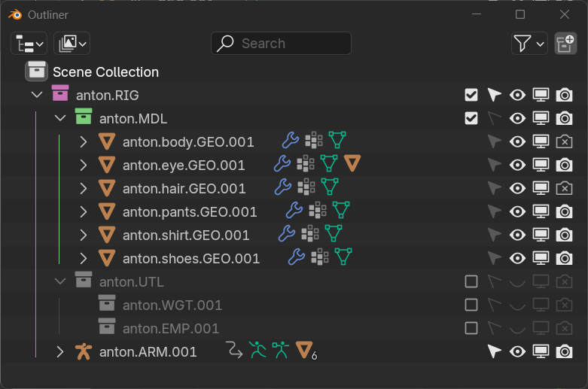This screenshot has width=588, height=389.
Task: Disable anton.pants.GEO.001 in viewports monitor icon
Action: 541,211
